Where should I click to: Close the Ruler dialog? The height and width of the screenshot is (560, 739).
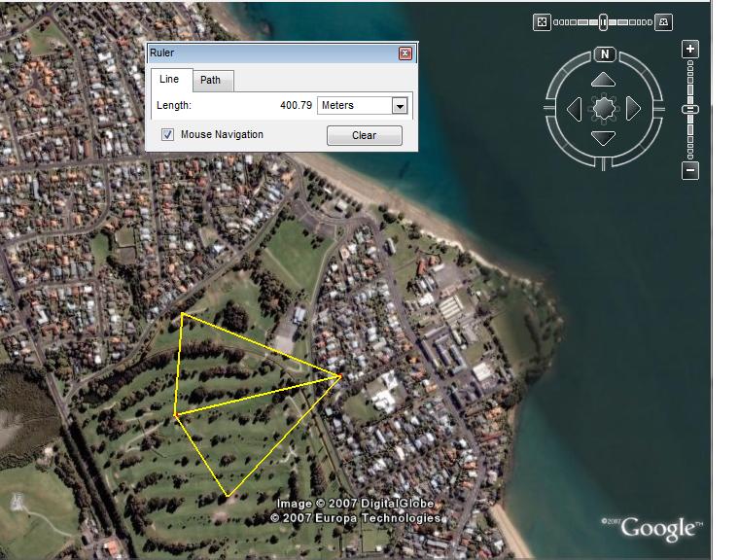[x=405, y=53]
